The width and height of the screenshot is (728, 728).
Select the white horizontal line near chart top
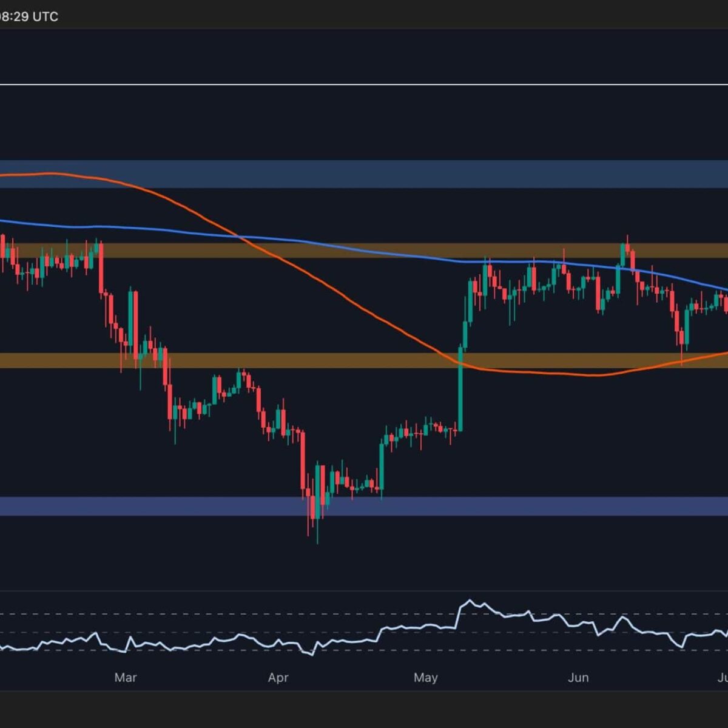pos(364,84)
